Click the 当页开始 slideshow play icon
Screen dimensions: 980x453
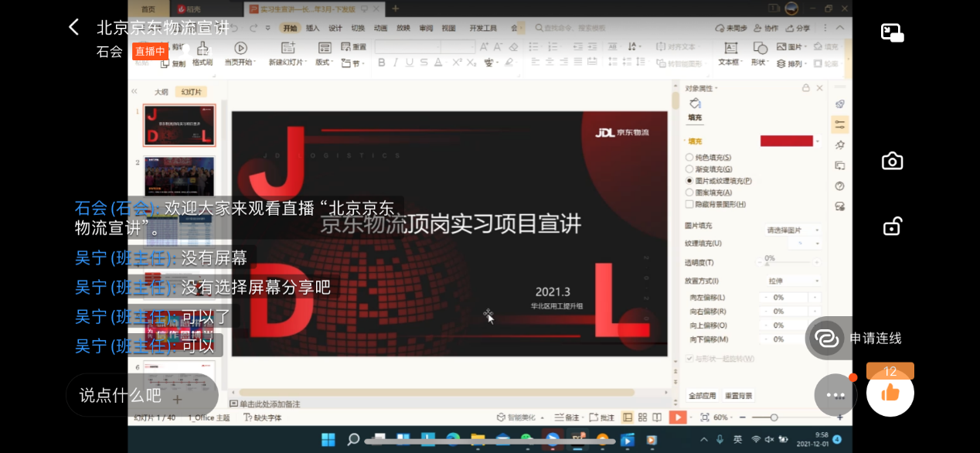click(x=240, y=48)
